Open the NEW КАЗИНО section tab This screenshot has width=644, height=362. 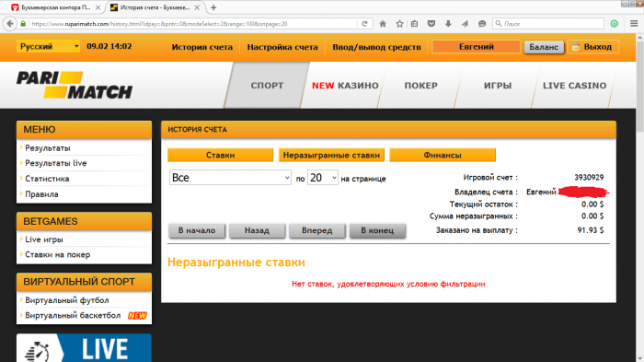[345, 85]
